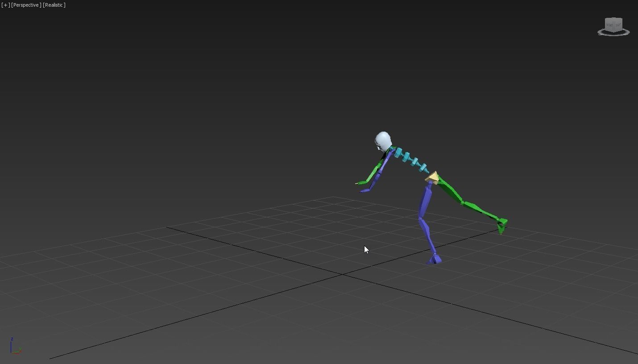Select the green raised foot of the biped

[502, 225]
